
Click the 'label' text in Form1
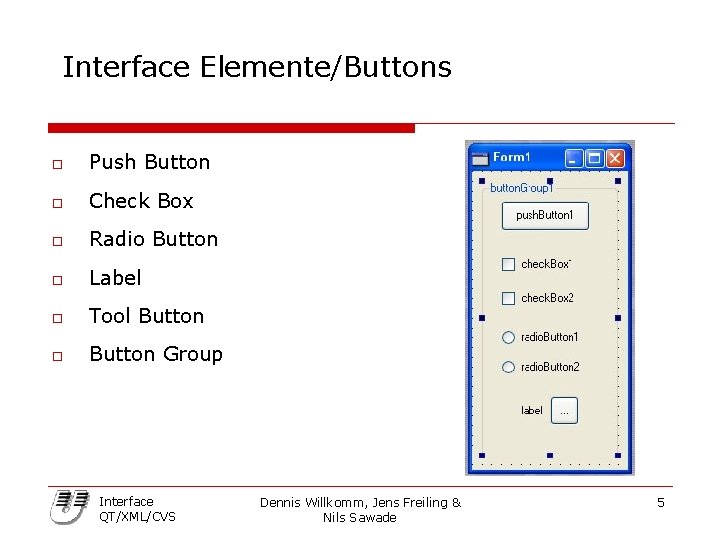pyautogui.click(x=532, y=410)
